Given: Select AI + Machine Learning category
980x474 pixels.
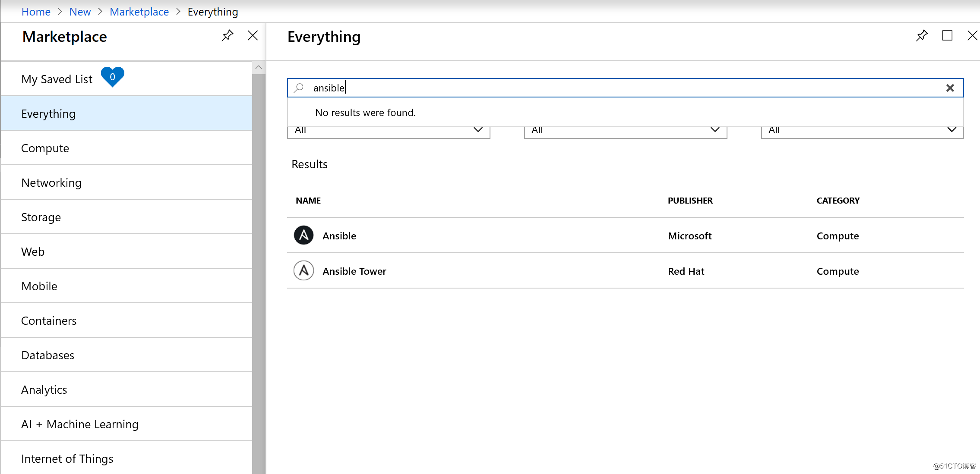Looking at the screenshot, I should (x=126, y=424).
